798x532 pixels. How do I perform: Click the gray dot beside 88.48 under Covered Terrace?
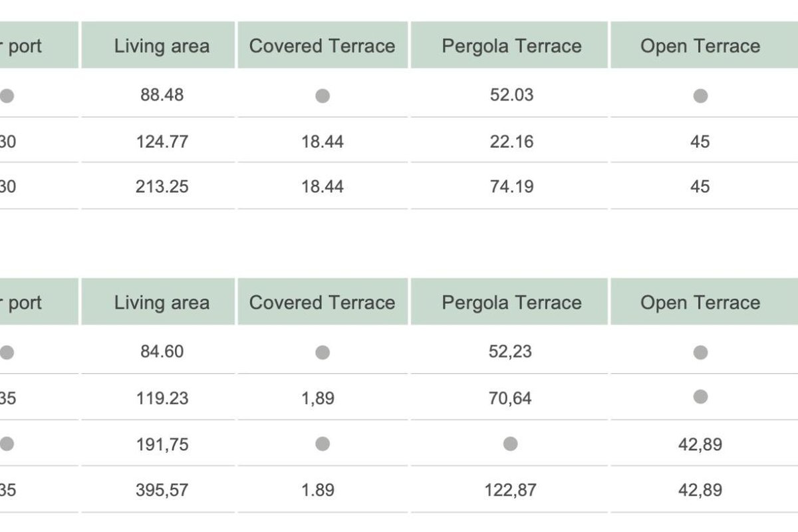323,96
